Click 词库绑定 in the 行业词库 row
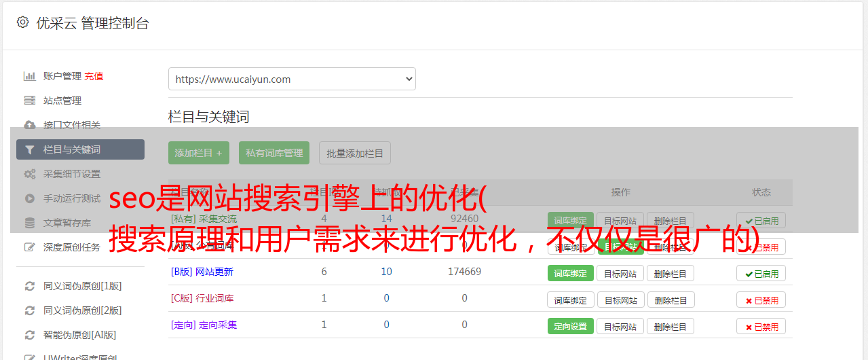Image resolution: width=868 pixels, height=360 pixels. [x=571, y=300]
